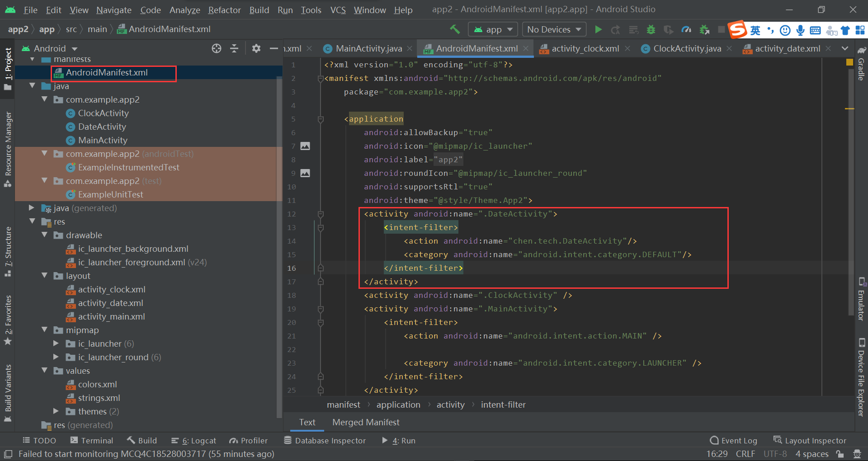This screenshot has width=868, height=461.
Task: Click Attach Debugger to Android Process icon
Action: click(x=704, y=29)
